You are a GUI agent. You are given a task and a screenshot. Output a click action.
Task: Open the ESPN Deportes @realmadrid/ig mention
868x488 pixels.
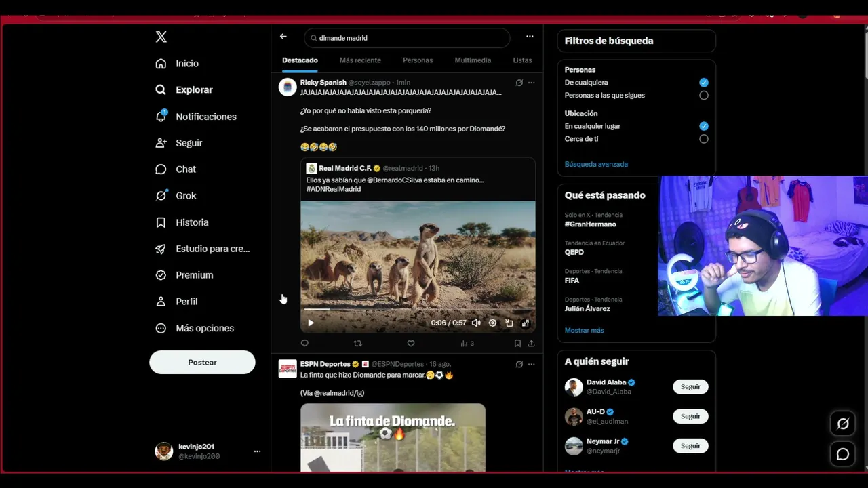click(338, 393)
